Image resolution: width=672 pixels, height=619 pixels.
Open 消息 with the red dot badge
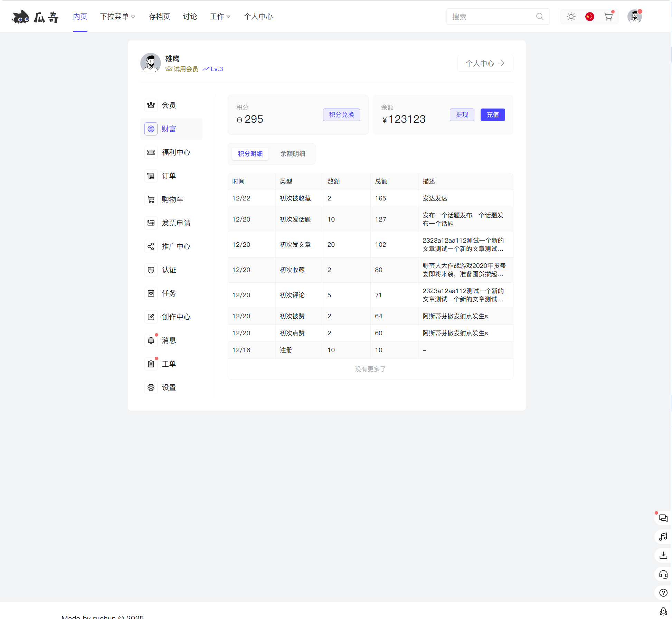(169, 340)
